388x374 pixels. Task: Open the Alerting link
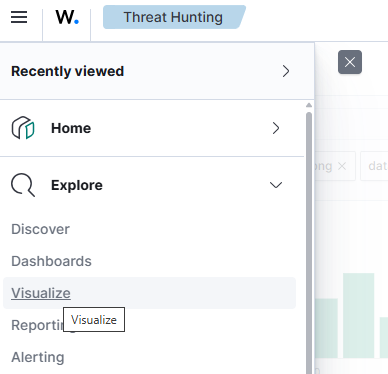pyautogui.click(x=38, y=357)
